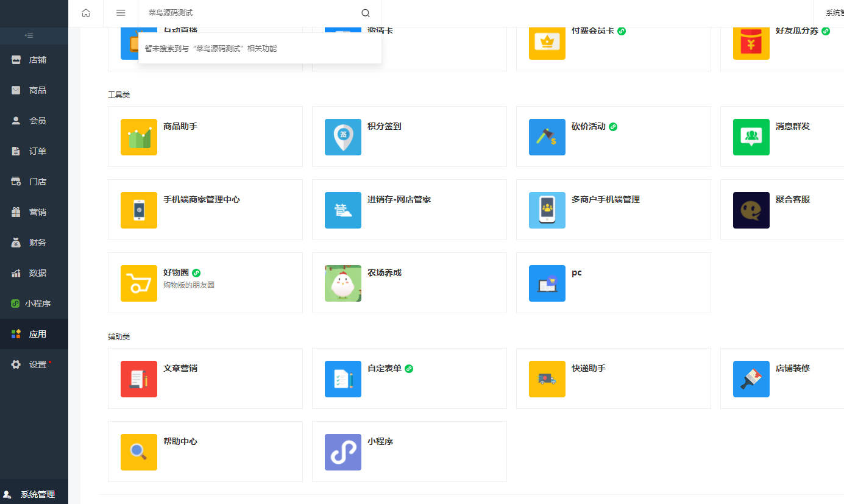Open 手机端商家管理中心 title link
This screenshot has width=844, height=504.
[x=202, y=199]
